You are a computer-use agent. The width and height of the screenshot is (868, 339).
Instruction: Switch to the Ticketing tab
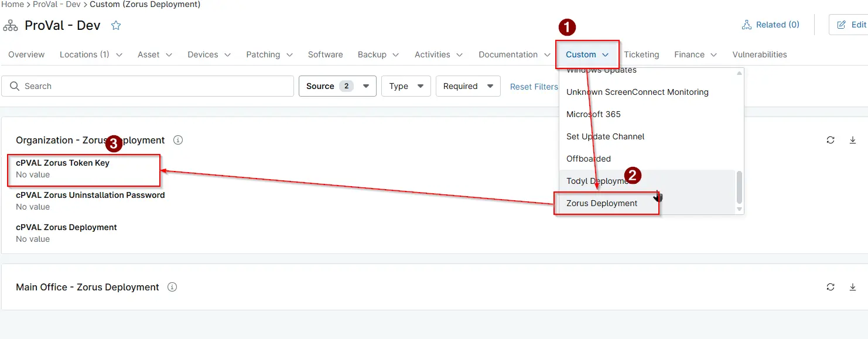(641, 54)
